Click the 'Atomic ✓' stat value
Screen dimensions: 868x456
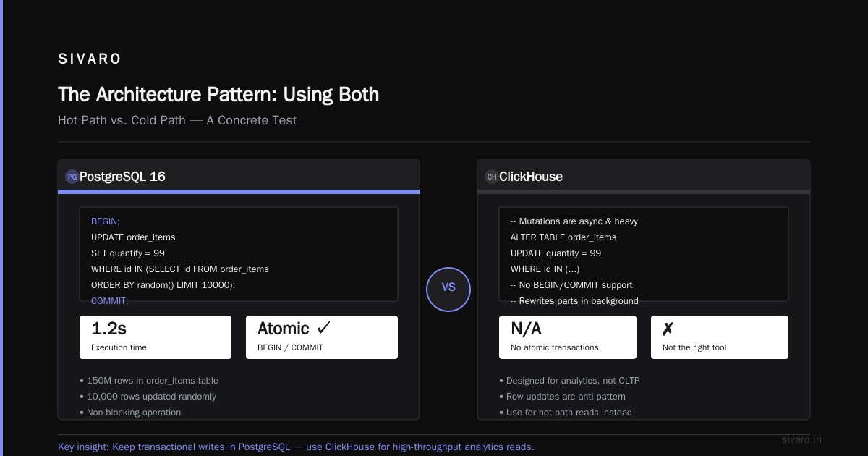(294, 329)
